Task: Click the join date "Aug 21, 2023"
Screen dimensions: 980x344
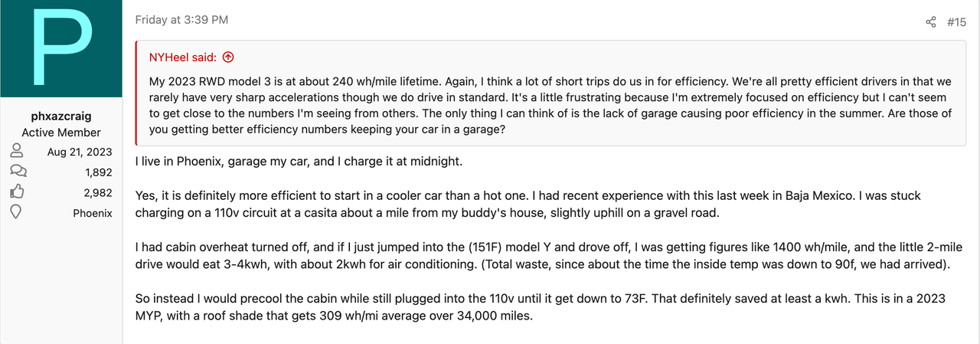Action: tap(80, 152)
